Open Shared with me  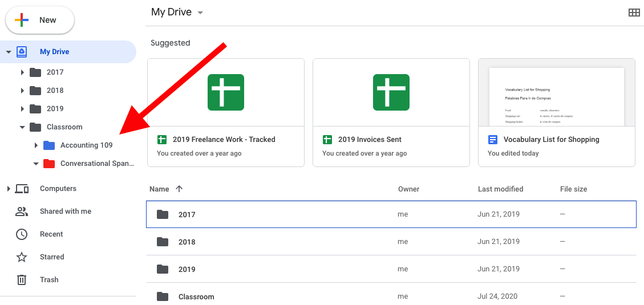pos(66,211)
